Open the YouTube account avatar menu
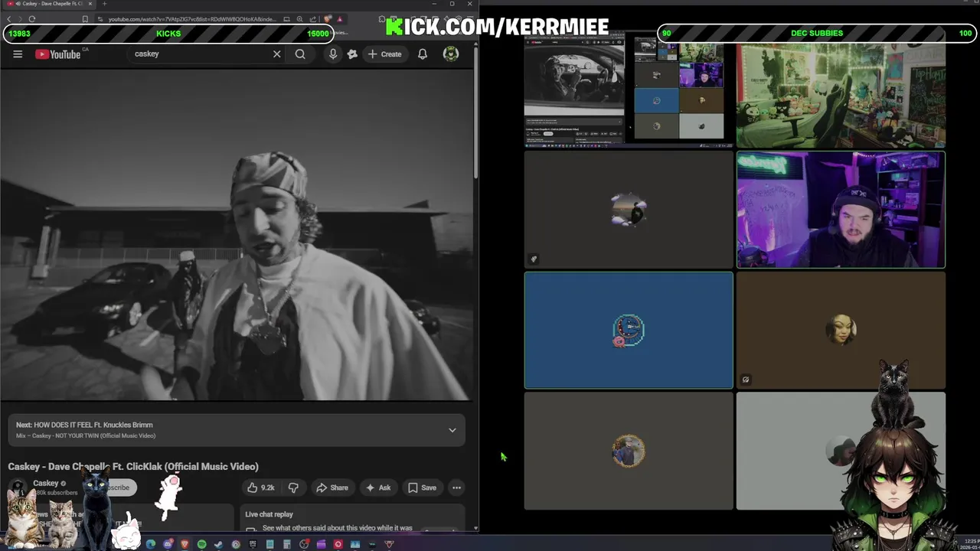The height and width of the screenshot is (551, 980). pyautogui.click(x=451, y=54)
